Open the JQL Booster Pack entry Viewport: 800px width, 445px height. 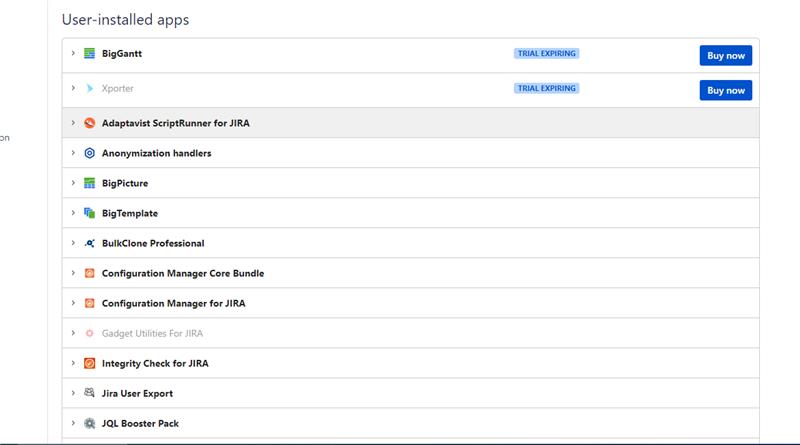point(140,424)
